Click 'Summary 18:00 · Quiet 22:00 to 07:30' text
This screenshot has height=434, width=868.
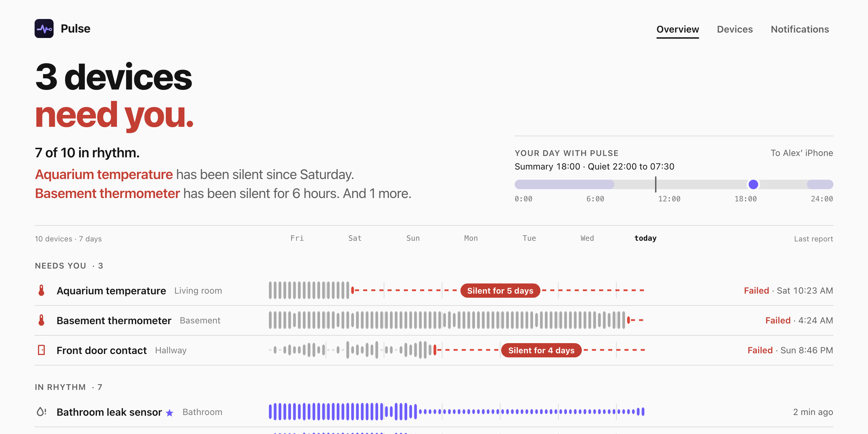[594, 166]
